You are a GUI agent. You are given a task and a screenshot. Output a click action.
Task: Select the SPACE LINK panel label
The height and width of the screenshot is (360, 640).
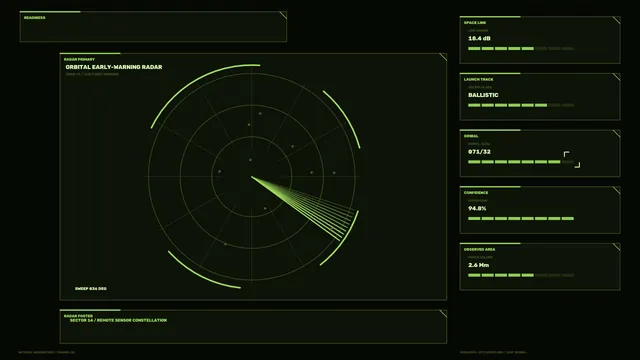point(475,23)
